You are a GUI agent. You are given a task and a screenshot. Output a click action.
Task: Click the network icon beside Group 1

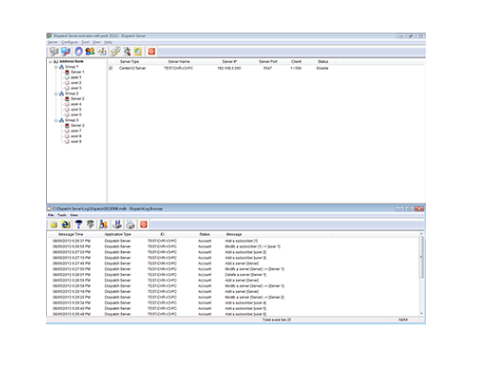[61, 67]
